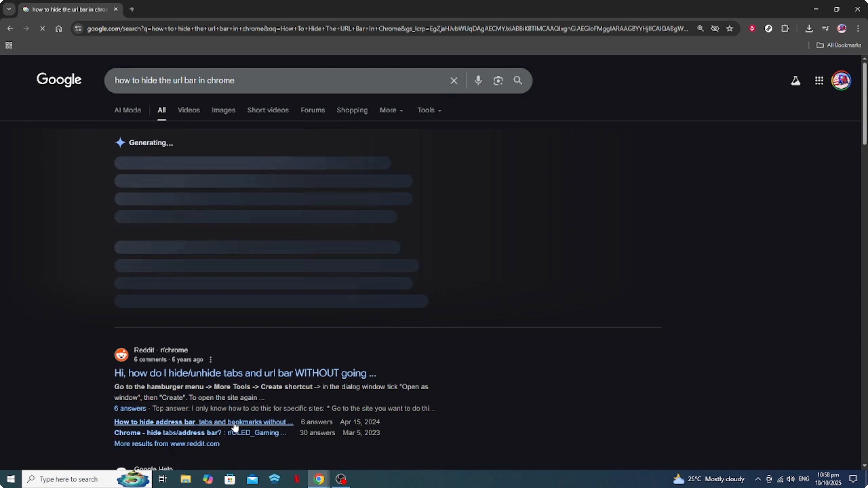Open the tab search grid icon below back button
This screenshot has width=868, height=488.
9,45
